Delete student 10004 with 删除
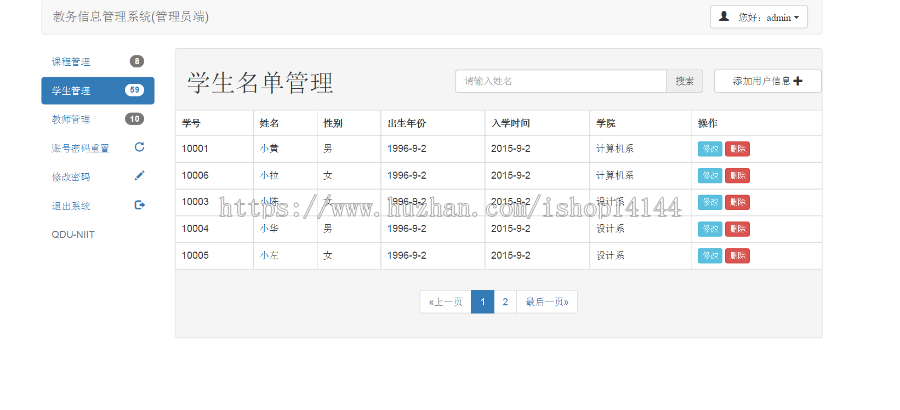The image size is (900, 410). (737, 229)
